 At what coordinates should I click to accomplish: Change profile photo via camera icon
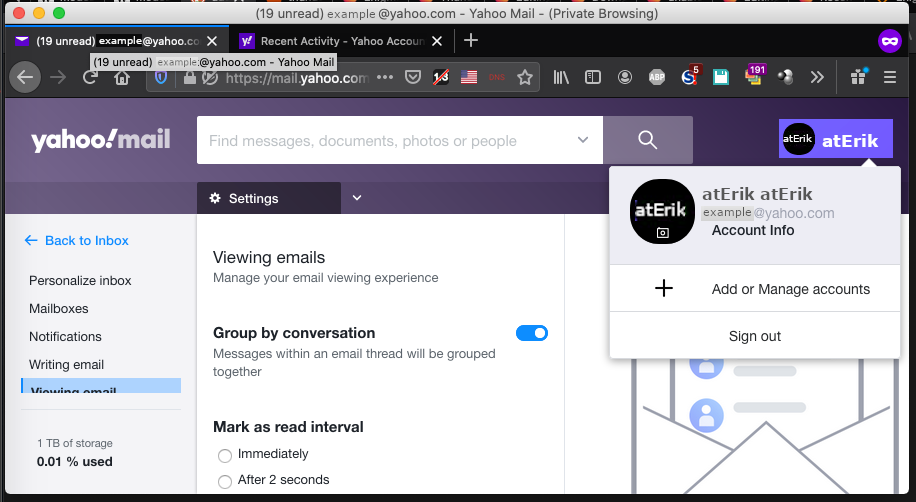pyautogui.click(x=662, y=233)
